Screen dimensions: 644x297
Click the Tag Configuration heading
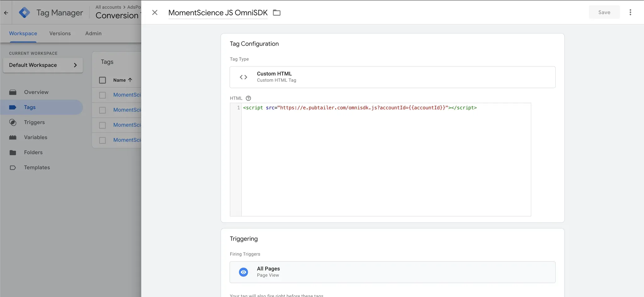(254, 44)
